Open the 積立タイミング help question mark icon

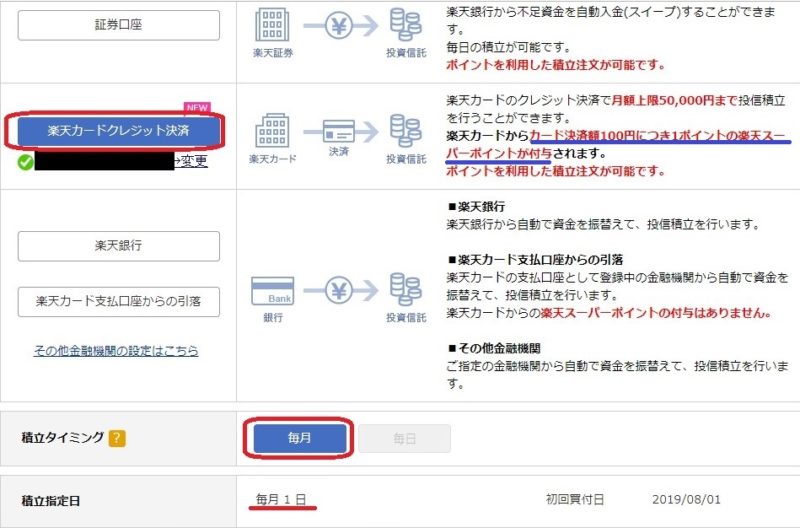point(117,438)
